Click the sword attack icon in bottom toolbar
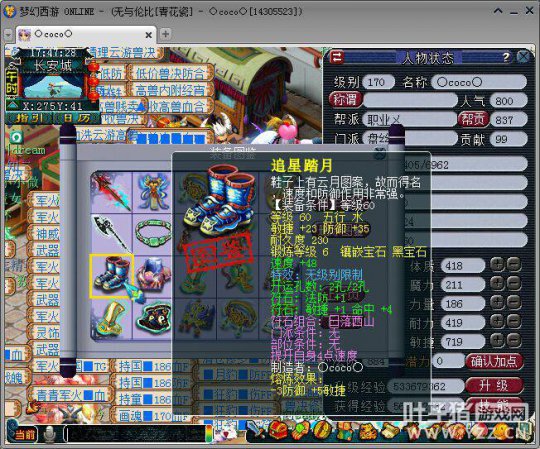Viewport: 540px width, 449px height. tap(256, 430)
